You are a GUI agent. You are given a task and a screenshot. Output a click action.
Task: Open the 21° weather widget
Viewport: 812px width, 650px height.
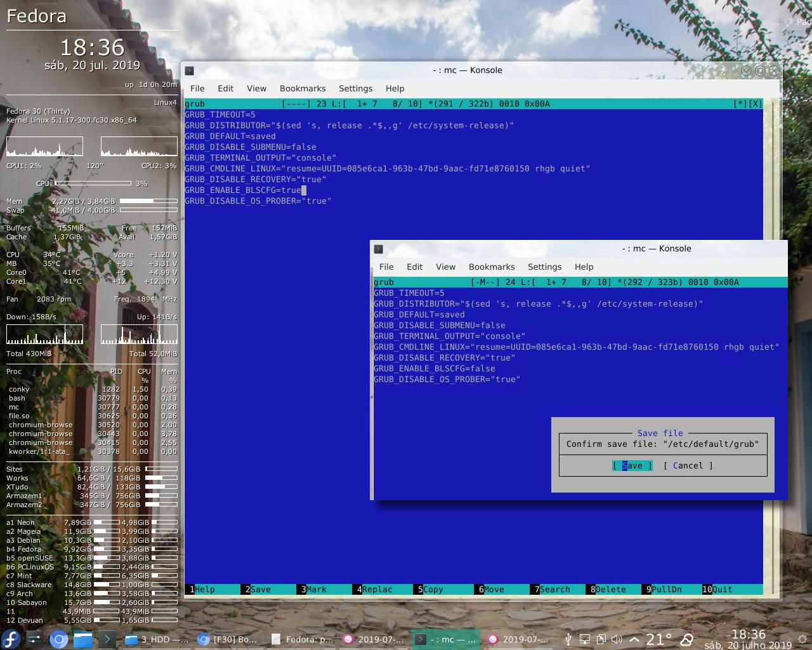(659, 639)
